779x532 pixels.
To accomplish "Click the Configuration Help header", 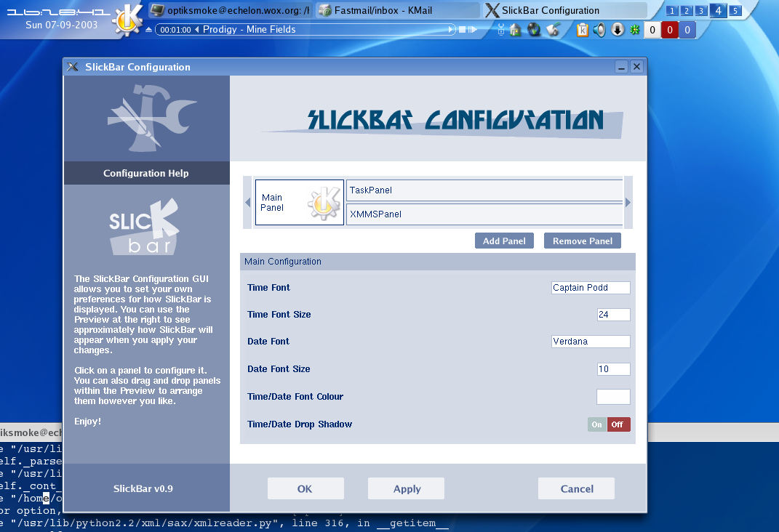I will pyautogui.click(x=146, y=173).
